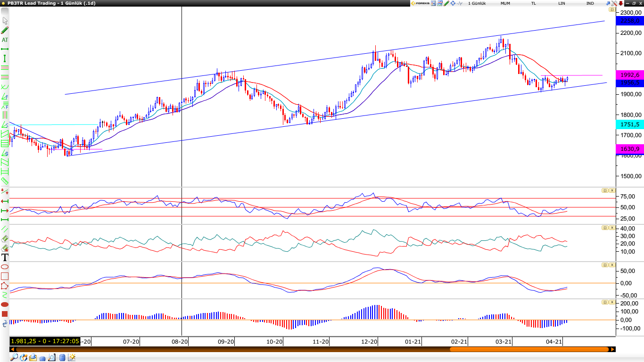Select the arrow pointer tool

(5, 21)
